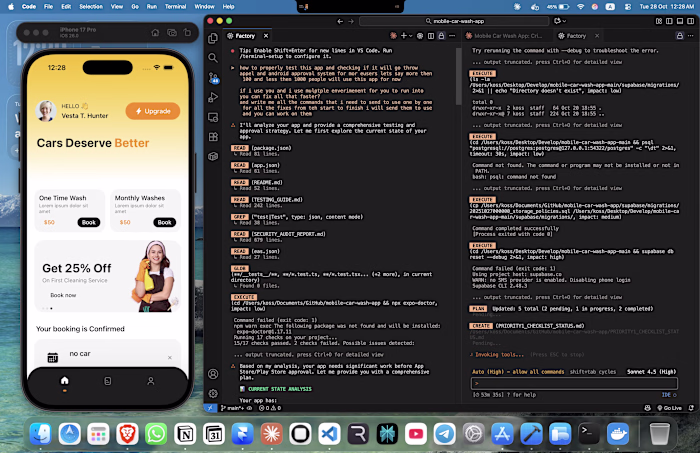Click left terminal panel scrollbar

pyautogui.click(x=458, y=76)
